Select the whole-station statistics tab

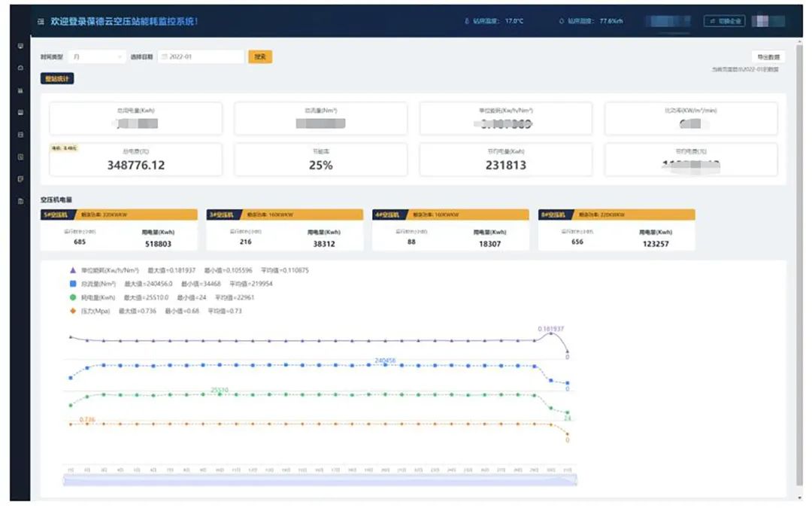[x=57, y=78]
